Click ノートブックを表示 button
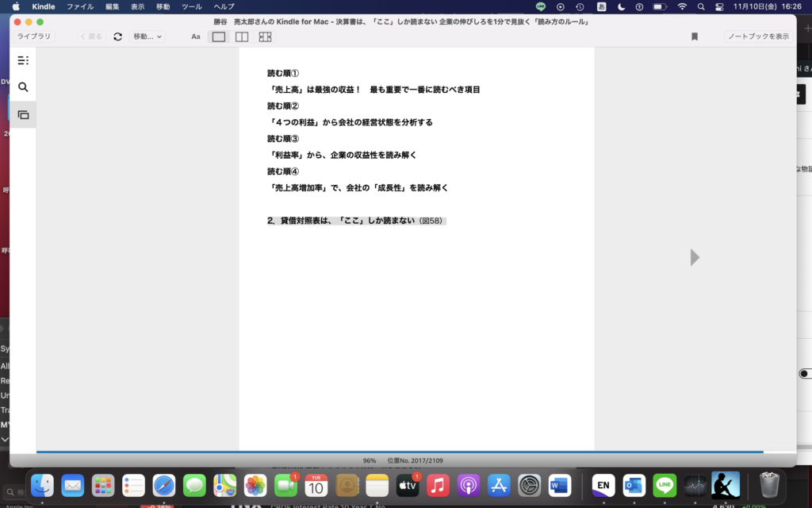Screen dimensions: 812x508 [758, 37]
